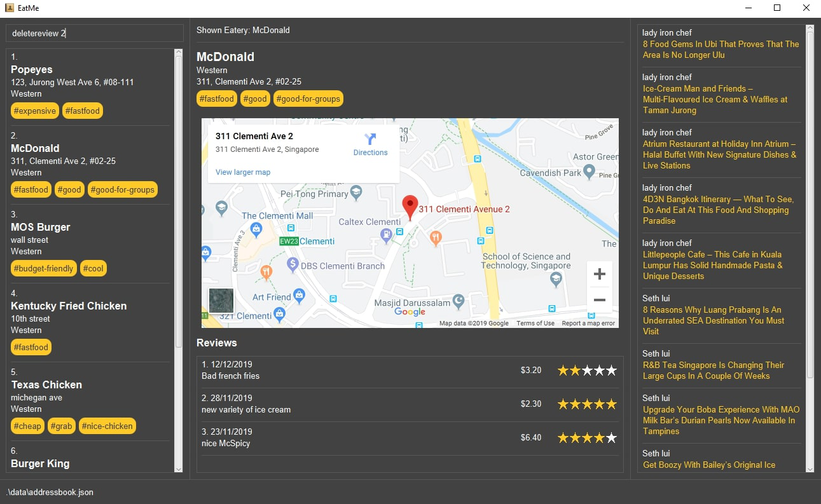The height and width of the screenshot is (504, 821).
Task: Click the 'Shown Eatery: McDonald' label
Action: [243, 30]
